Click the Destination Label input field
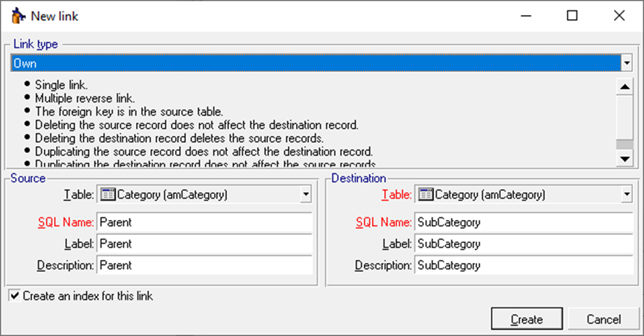Screen dimensions: 644x336 522,244
